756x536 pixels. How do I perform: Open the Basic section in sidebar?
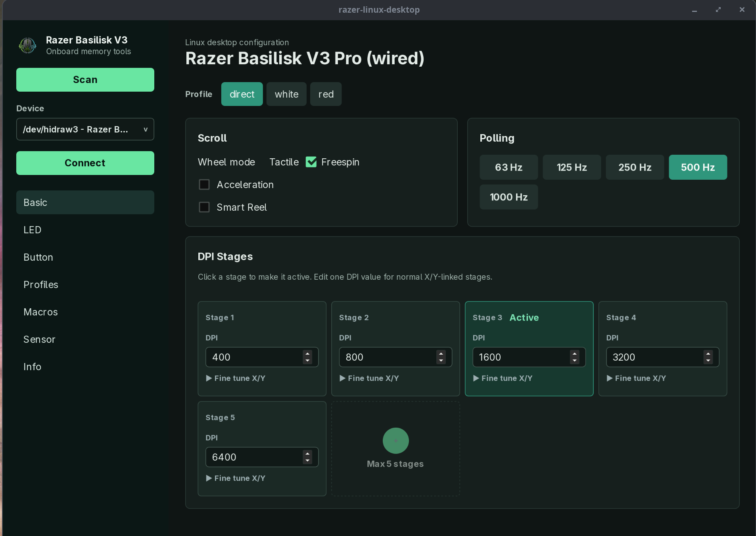tap(85, 202)
